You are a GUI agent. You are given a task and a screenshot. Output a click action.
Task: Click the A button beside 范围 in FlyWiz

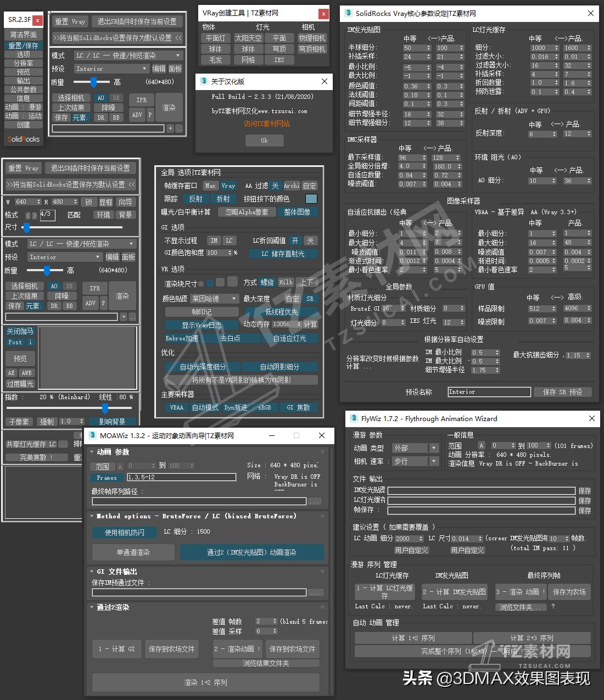482,445
